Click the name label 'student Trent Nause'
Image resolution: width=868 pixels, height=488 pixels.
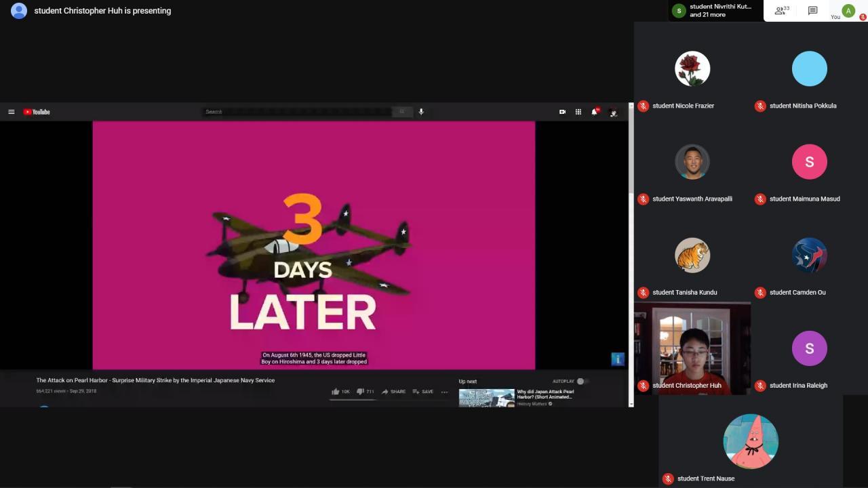(x=706, y=479)
